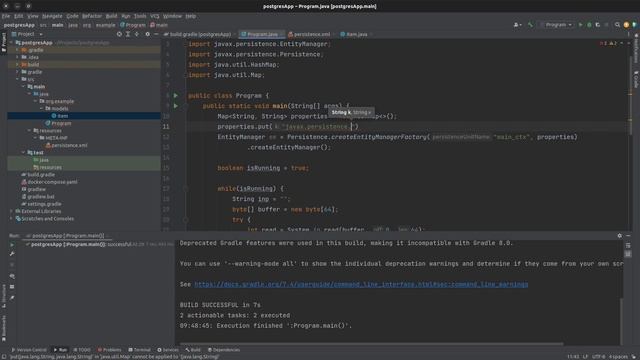
Task: Expand External Libraries node
Action: 12,211
